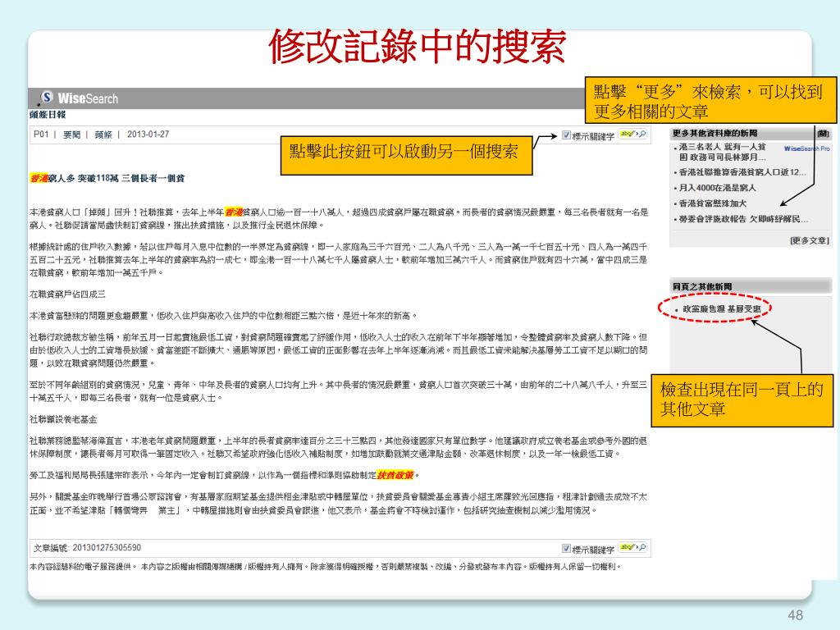Open related article 香港貧富懸殊加大
This screenshot has height=630, width=840.
pos(713,203)
